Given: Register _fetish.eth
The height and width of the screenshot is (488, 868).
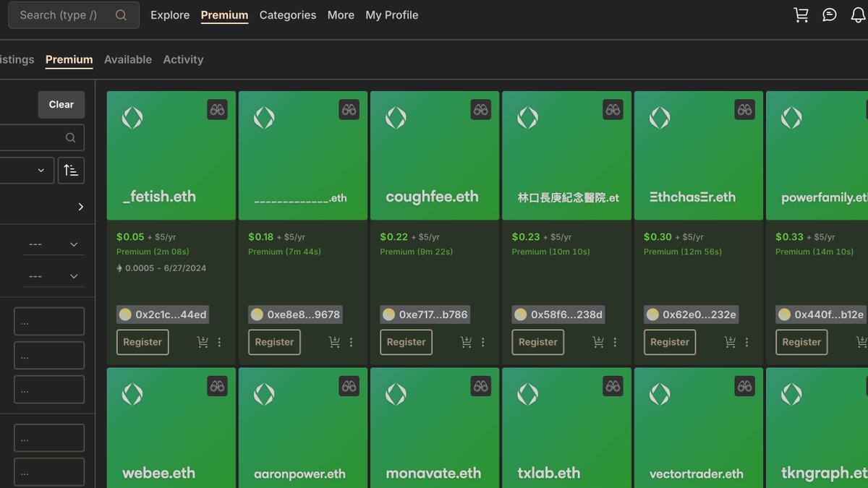Looking at the screenshot, I should coord(142,342).
